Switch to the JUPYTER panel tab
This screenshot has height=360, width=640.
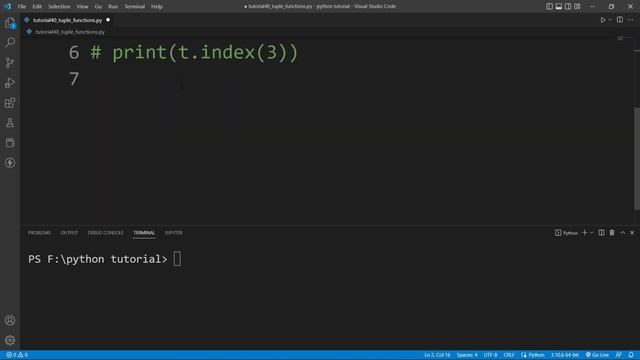[173, 233]
